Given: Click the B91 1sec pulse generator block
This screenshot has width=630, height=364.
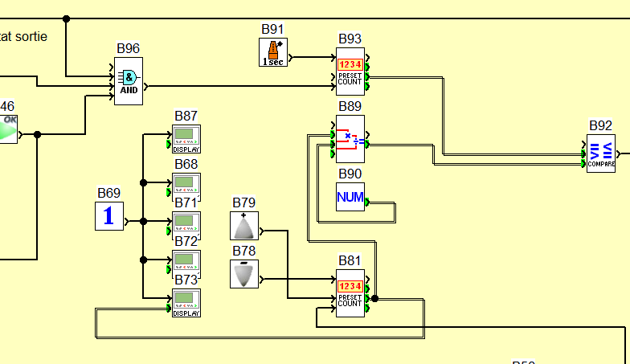Looking at the screenshot, I should pyautogui.click(x=274, y=52).
